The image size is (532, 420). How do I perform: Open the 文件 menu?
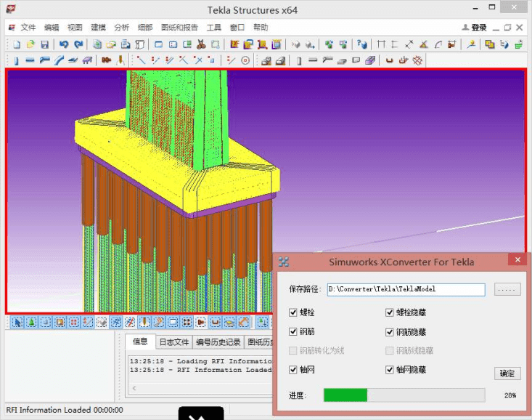tap(28, 28)
